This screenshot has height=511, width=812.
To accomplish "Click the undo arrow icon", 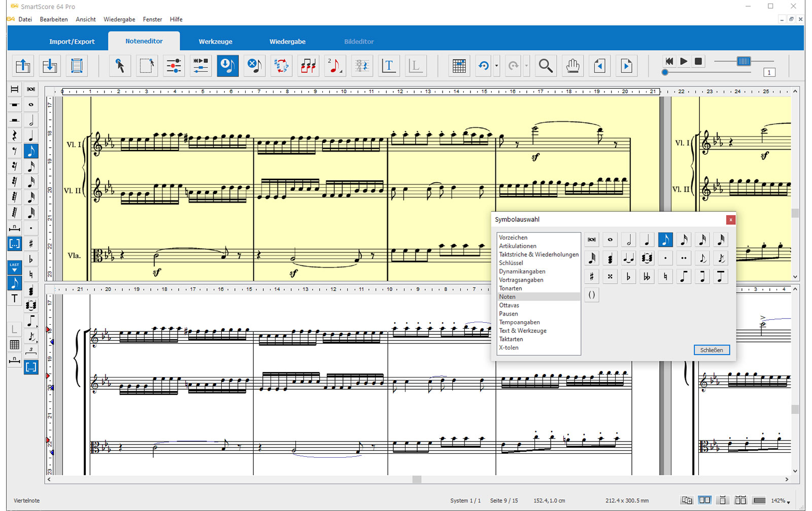I will tap(484, 66).
